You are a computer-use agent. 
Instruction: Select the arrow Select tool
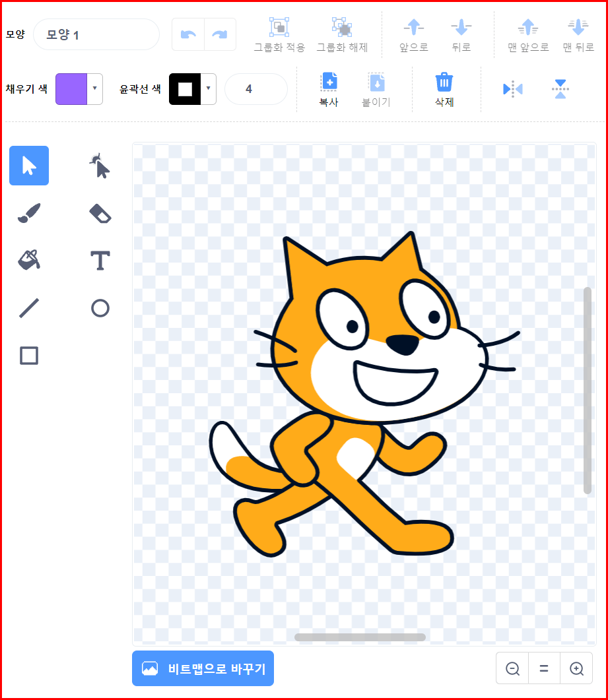(x=29, y=166)
